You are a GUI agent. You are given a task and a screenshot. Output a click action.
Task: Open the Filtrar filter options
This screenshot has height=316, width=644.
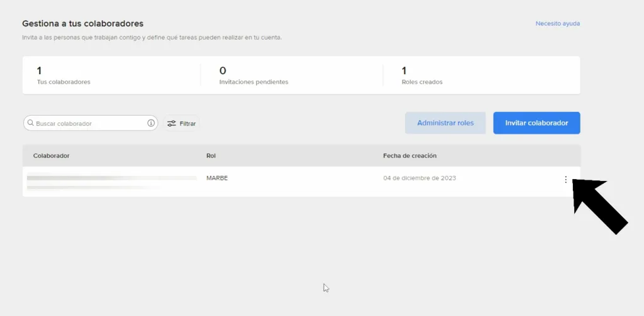click(181, 123)
